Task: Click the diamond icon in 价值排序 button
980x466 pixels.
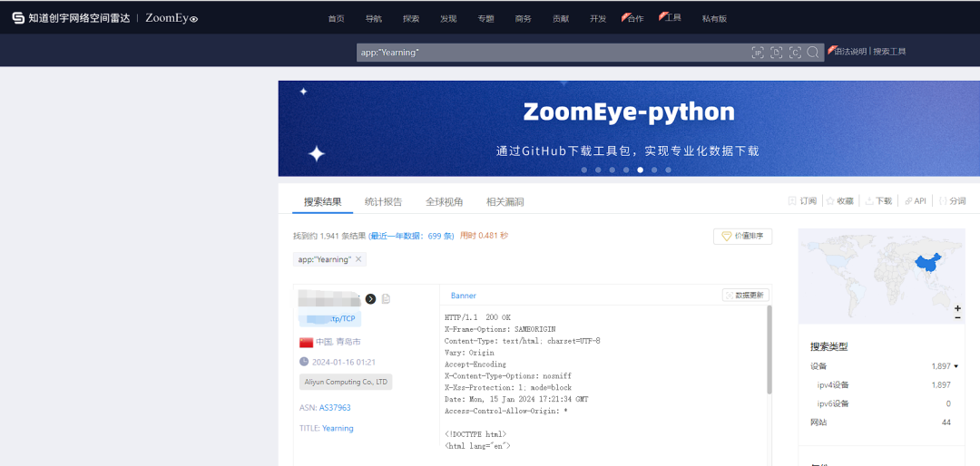Action: (726, 236)
